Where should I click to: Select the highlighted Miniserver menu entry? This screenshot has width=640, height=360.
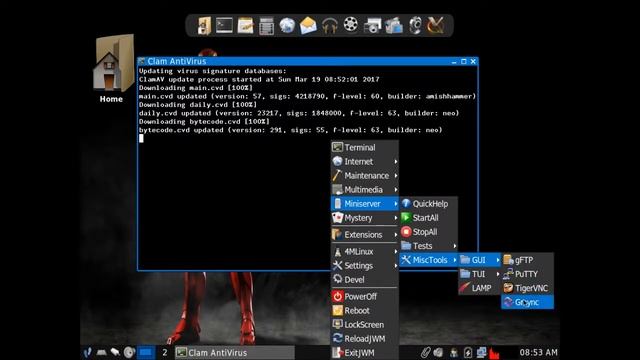pyautogui.click(x=364, y=204)
